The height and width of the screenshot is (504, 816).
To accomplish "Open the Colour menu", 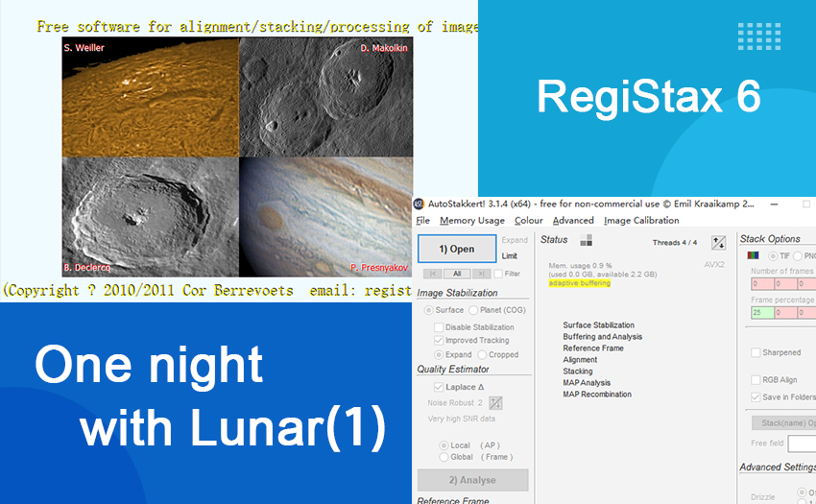I will [528, 220].
